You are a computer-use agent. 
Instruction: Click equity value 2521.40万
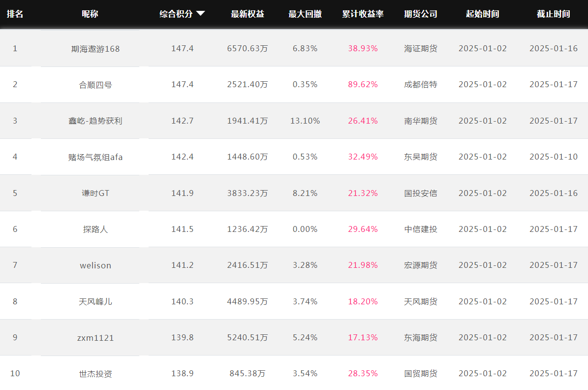tap(248, 85)
